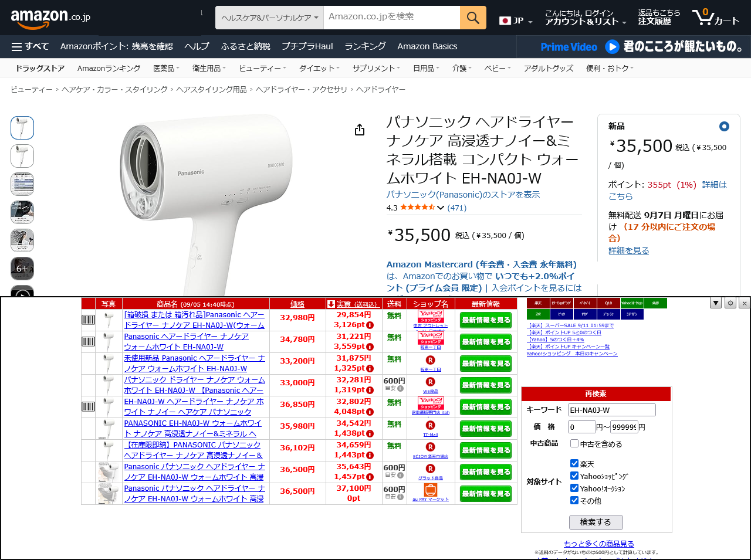Click info icon beside 1,325pt

click(370, 368)
